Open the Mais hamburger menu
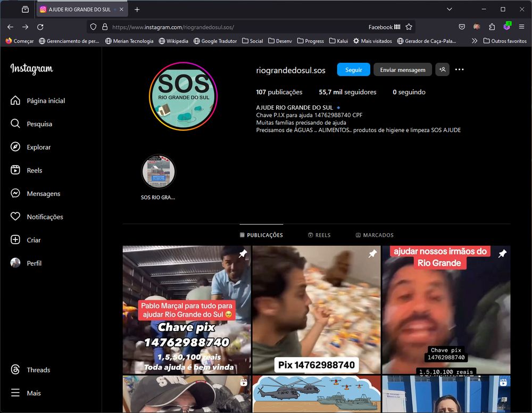The width and height of the screenshot is (532, 413). (x=26, y=393)
